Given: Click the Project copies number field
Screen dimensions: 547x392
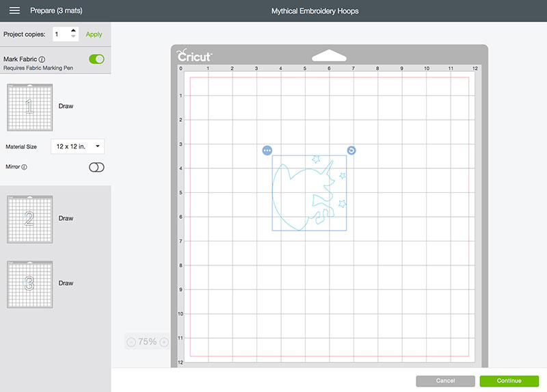Looking at the screenshot, I should click(x=62, y=34).
